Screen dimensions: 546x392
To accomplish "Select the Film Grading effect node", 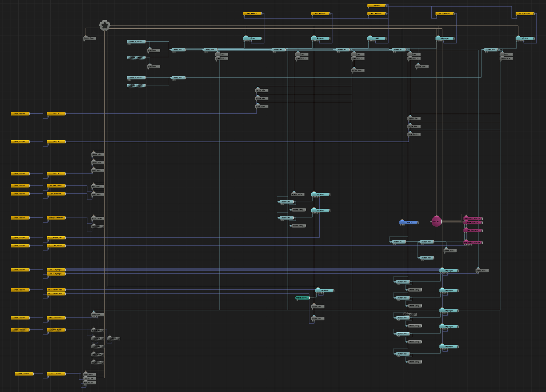I will [x=98, y=187].
